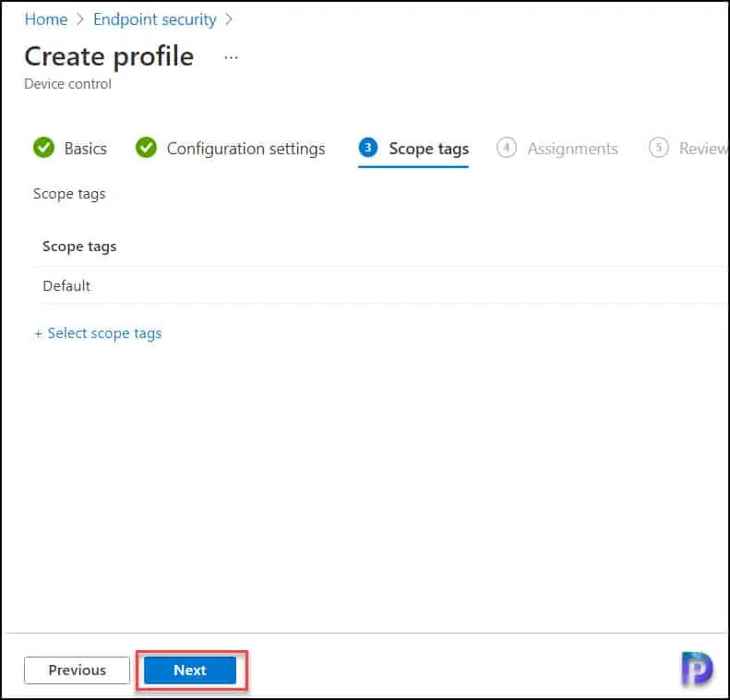
Task: Click the step 4 circle icon
Action: [506, 148]
